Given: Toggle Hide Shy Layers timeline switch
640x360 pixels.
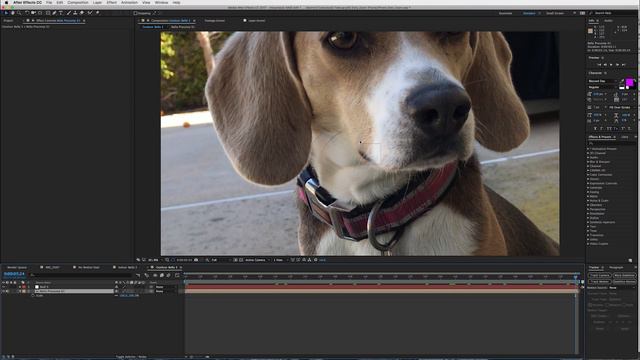Looking at the screenshot, I should coord(155,275).
